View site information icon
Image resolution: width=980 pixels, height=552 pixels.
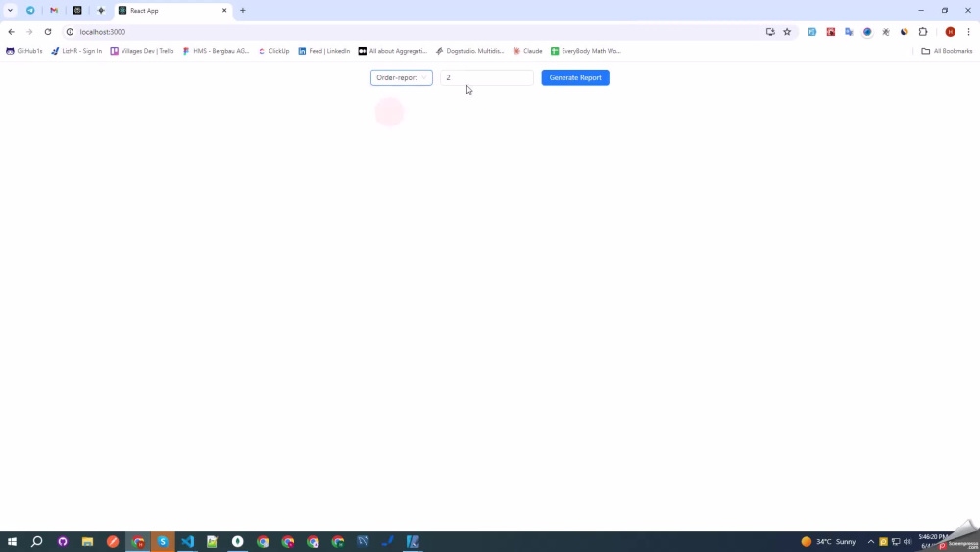click(x=70, y=32)
